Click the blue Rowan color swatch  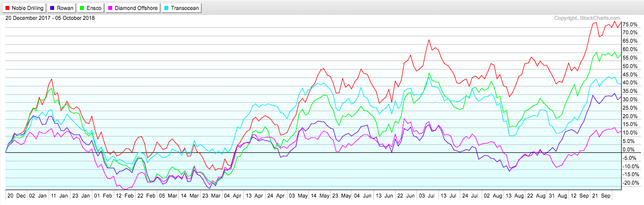[53, 8]
